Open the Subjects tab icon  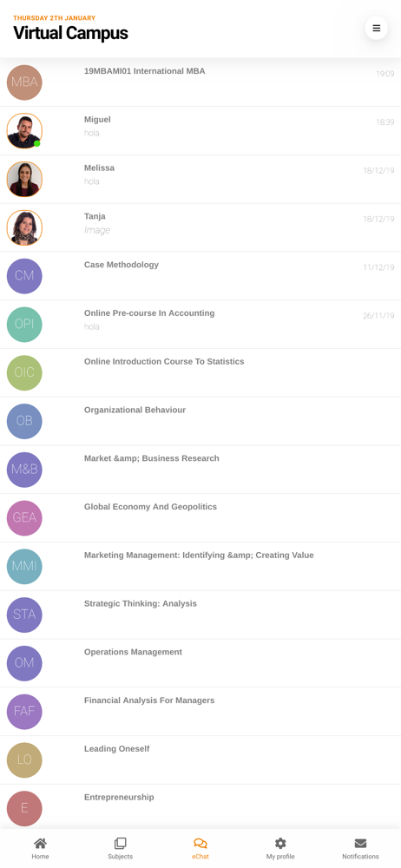coord(120,843)
